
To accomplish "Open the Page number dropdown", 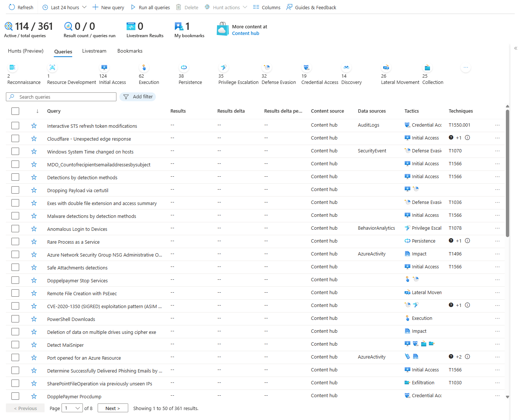I will [72, 408].
